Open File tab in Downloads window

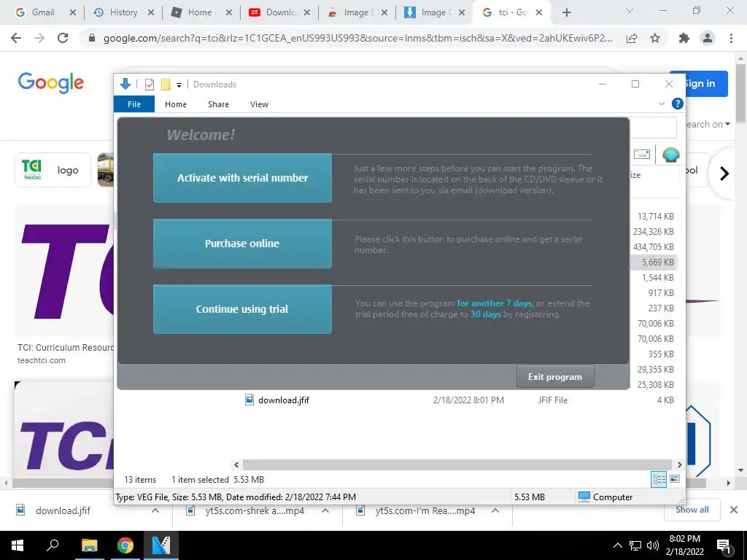(134, 104)
